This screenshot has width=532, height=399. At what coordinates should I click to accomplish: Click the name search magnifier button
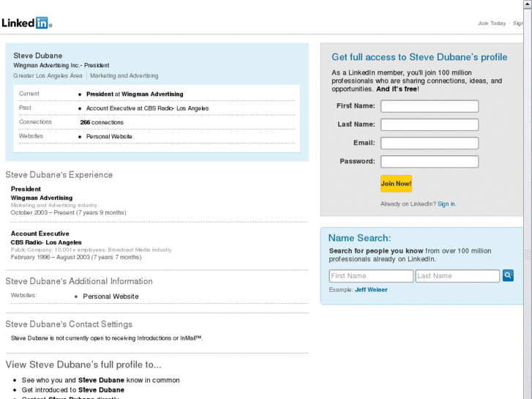point(508,275)
